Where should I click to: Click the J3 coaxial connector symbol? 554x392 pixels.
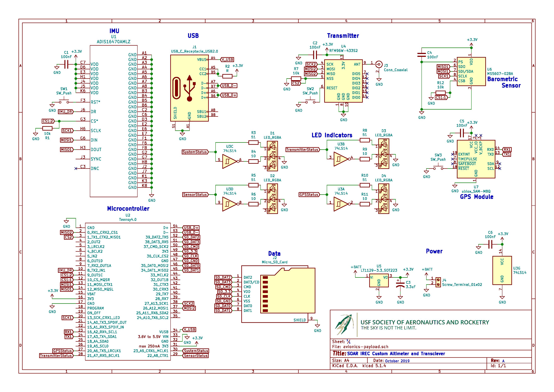[x=379, y=64]
